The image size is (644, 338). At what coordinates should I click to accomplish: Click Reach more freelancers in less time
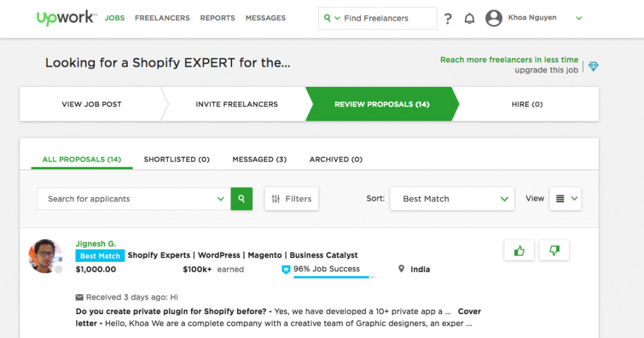pyautogui.click(x=509, y=60)
